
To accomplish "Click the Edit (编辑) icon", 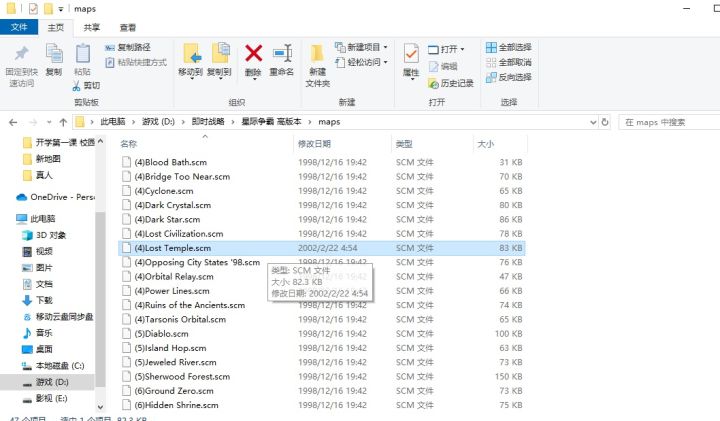I will (x=433, y=67).
